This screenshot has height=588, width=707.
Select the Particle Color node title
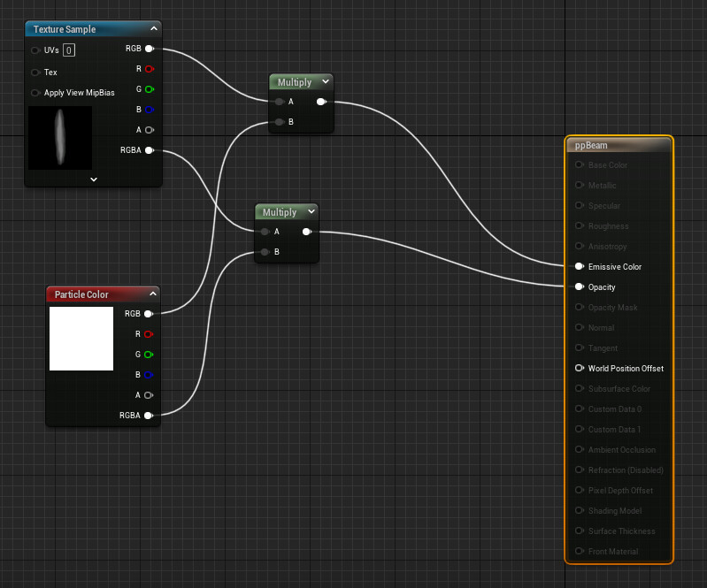[81, 294]
